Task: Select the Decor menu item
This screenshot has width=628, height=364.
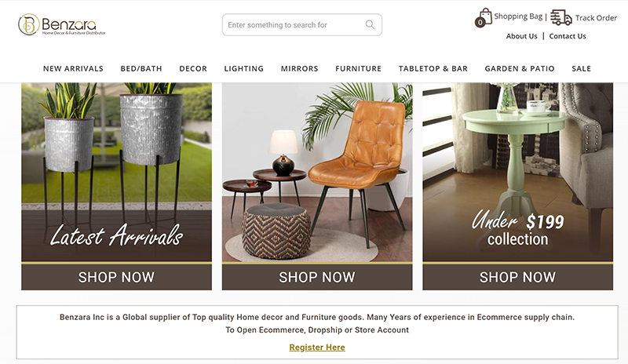Action: 193,68
